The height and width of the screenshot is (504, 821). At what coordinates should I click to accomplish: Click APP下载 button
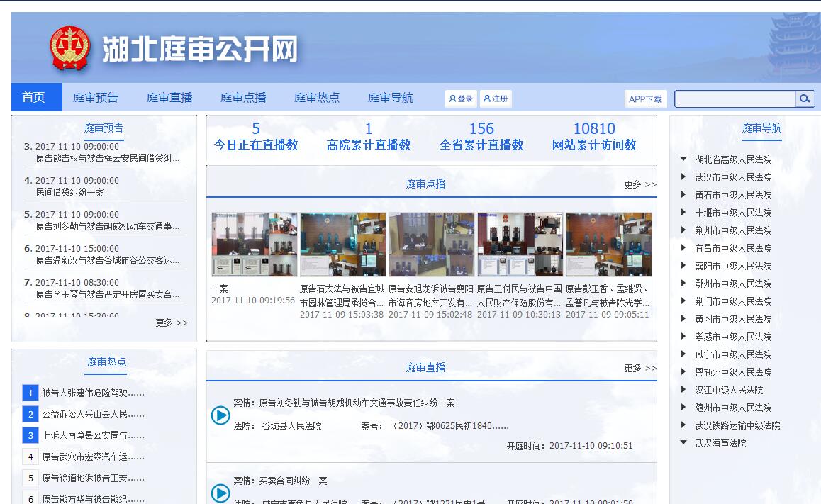[x=645, y=99]
